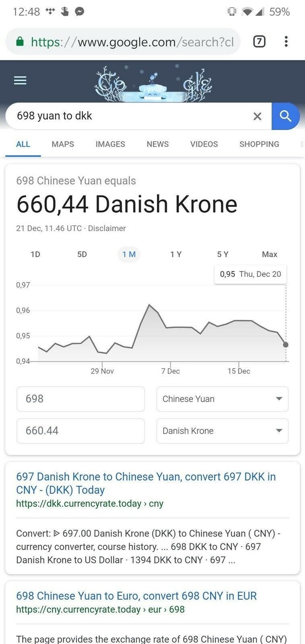Tap the green padlock security icon
Screen dimensions: 305x644
tap(19, 41)
